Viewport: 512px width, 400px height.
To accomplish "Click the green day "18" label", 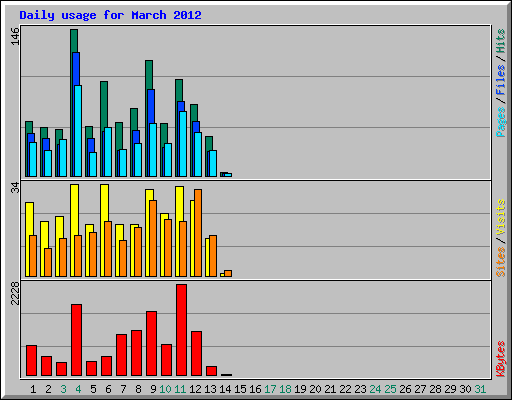I will 285,389.
